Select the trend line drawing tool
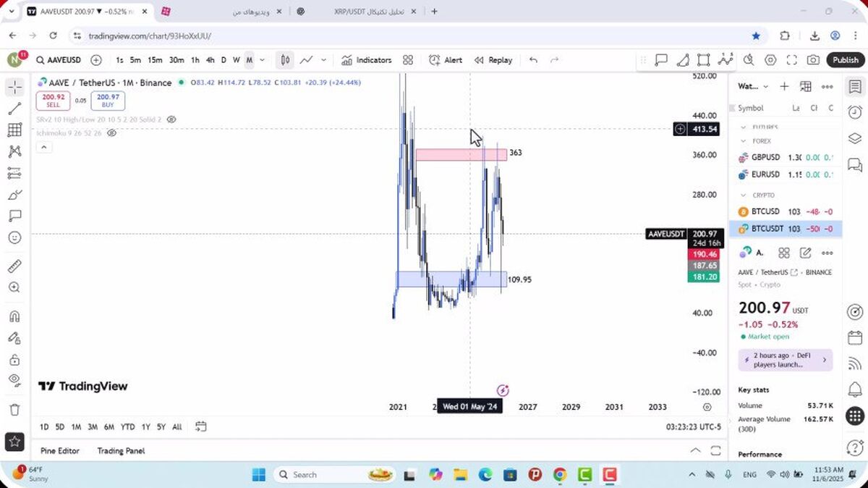The width and height of the screenshot is (868, 488). [x=14, y=109]
